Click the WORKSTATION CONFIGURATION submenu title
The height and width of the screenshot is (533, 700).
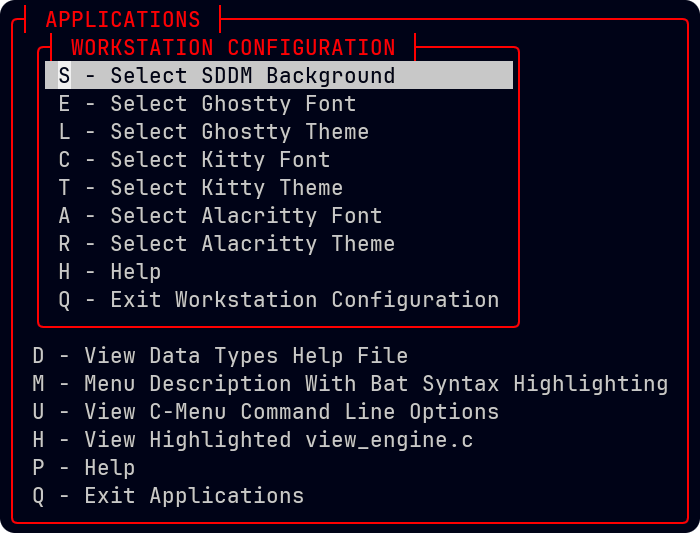[233, 48]
